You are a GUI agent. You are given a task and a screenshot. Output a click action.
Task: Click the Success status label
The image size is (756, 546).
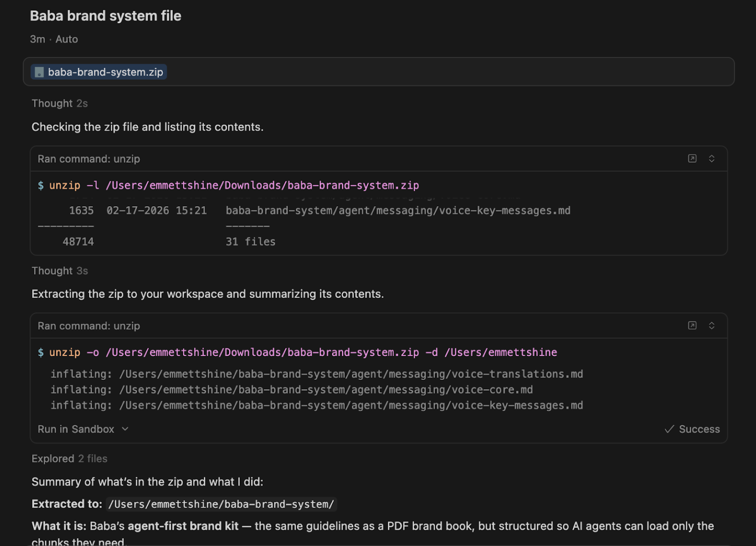coord(699,429)
